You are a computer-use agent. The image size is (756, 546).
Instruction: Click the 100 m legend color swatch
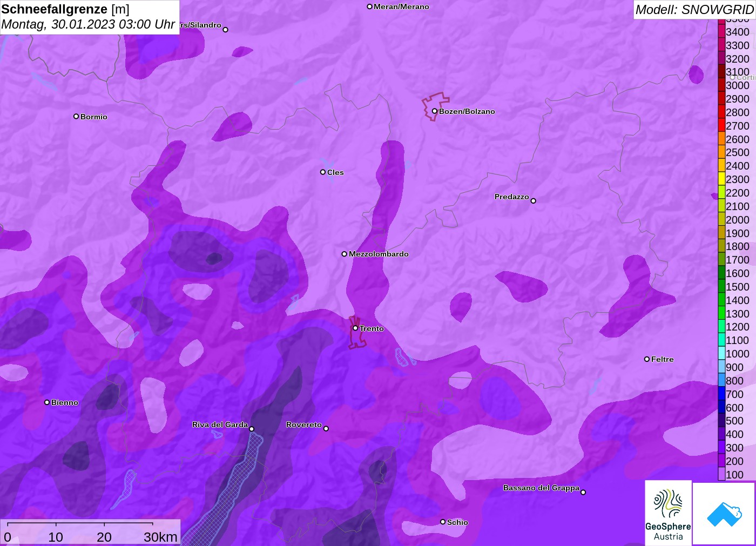pyautogui.click(x=721, y=474)
